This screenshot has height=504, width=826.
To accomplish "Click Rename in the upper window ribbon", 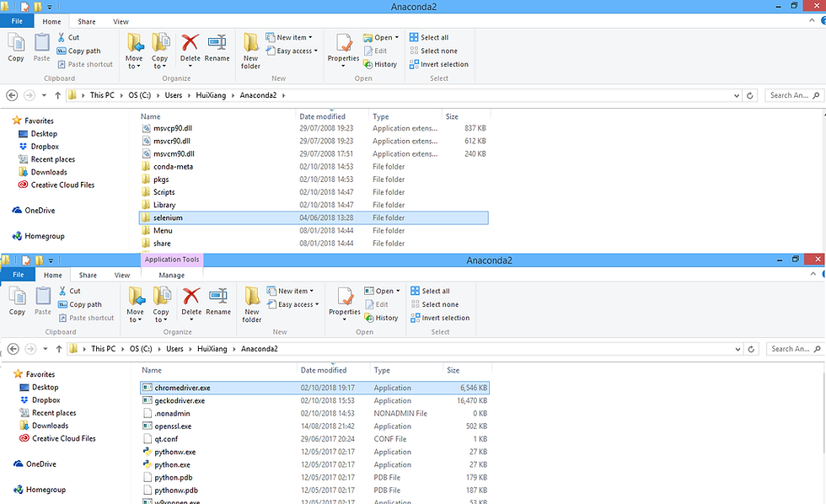I will [x=217, y=48].
